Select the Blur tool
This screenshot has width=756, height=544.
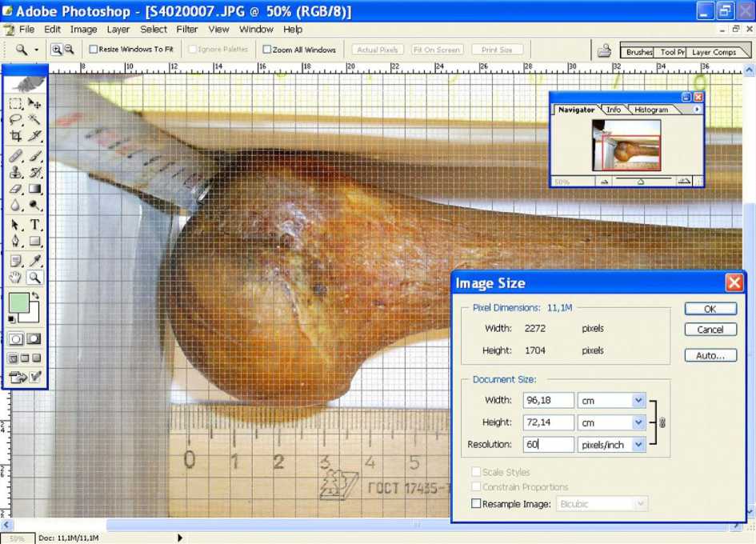pyautogui.click(x=15, y=205)
